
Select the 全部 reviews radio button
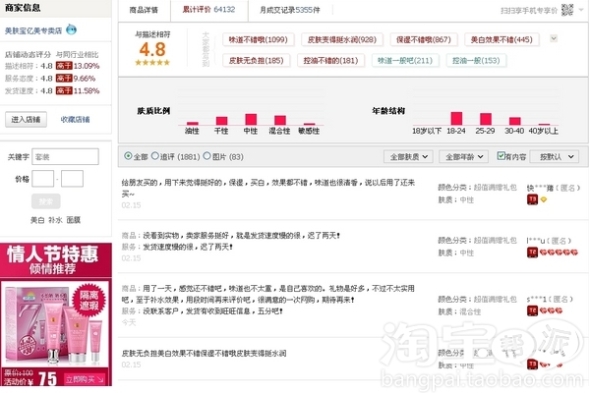[128, 155]
